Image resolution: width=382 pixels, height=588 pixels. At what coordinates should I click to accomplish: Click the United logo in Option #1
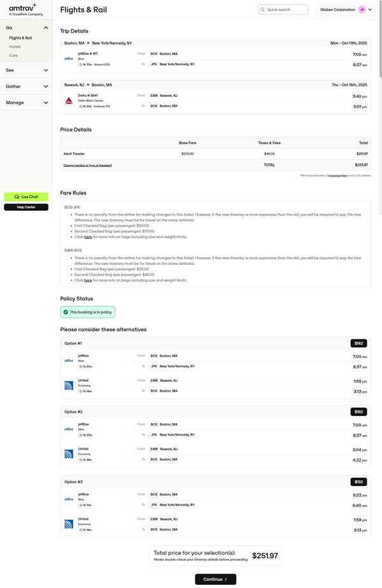click(x=69, y=385)
